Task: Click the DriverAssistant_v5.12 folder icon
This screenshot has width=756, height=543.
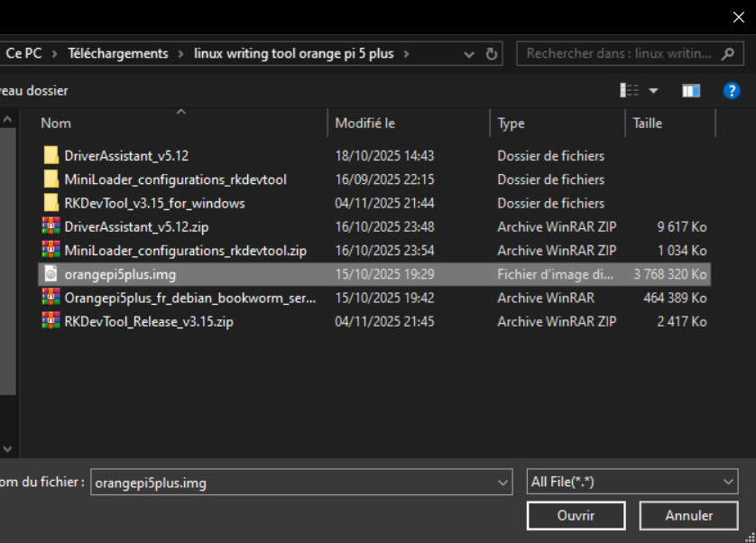Action: click(x=51, y=155)
